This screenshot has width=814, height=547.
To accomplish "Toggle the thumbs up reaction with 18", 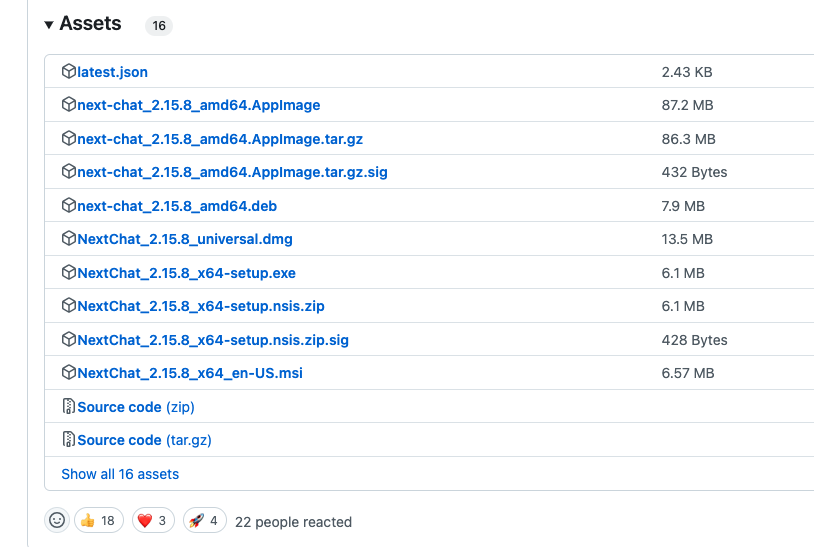I will tap(99, 521).
